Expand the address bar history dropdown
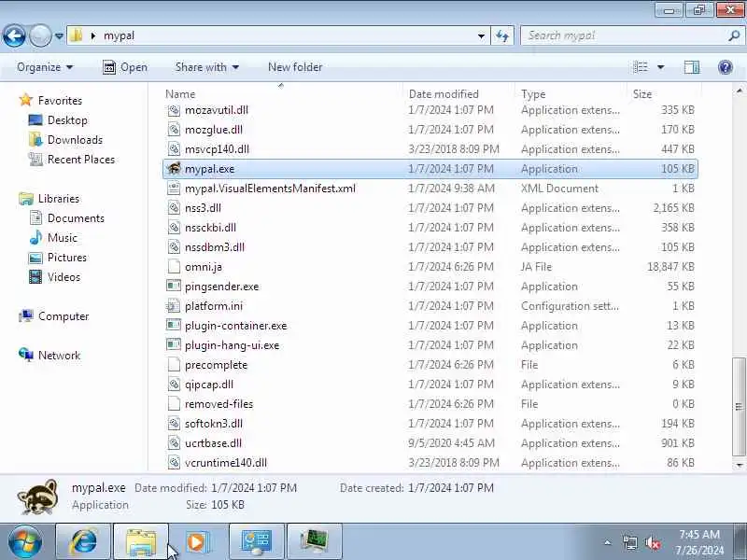The height and width of the screenshot is (560, 747). [x=481, y=35]
